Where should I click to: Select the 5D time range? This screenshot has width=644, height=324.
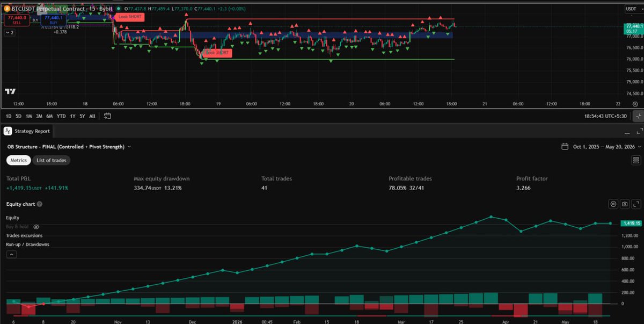coord(18,116)
